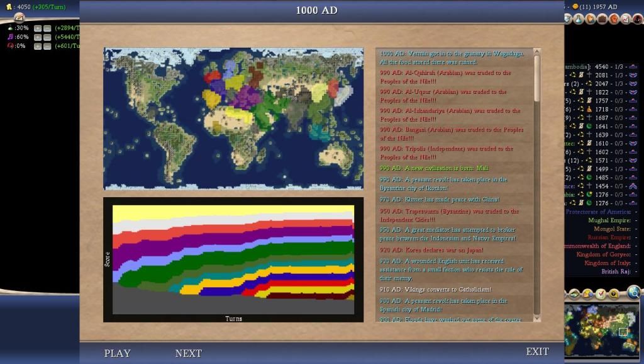Image resolution: width=644 pixels, height=364 pixels.
Task: Click the replay world map
Action: pos(233,118)
